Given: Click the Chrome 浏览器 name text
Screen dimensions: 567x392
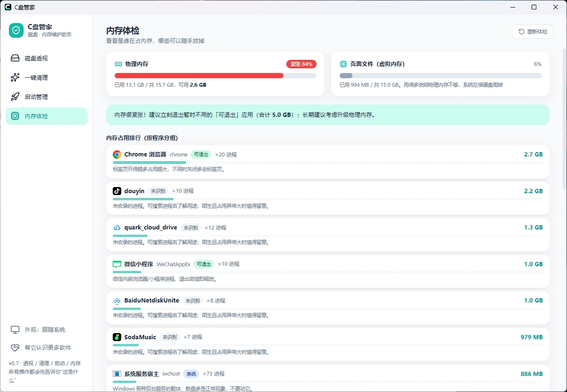Looking at the screenshot, I should click(x=145, y=155).
